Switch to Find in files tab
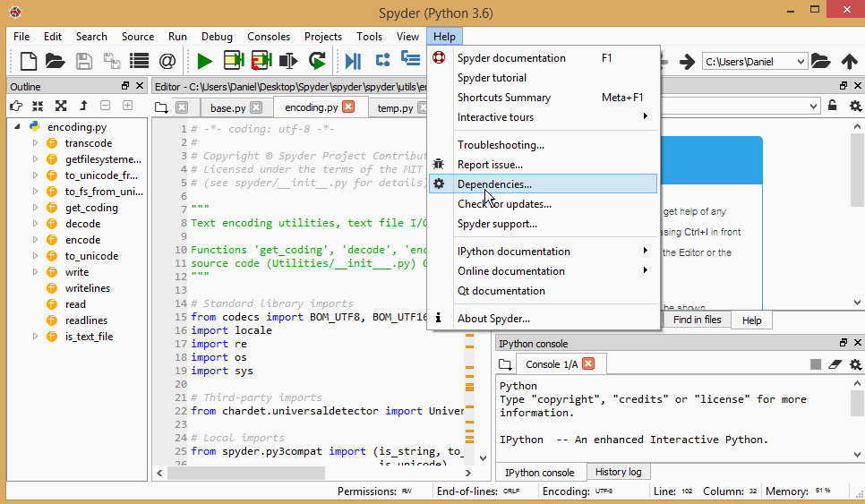 point(697,320)
